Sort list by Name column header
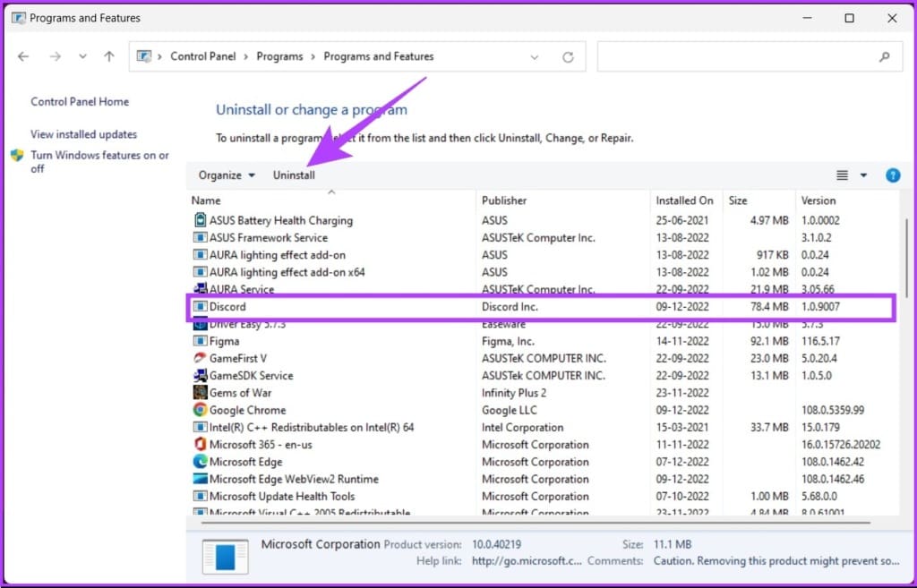Image resolution: width=917 pixels, height=588 pixels. [206, 200]
